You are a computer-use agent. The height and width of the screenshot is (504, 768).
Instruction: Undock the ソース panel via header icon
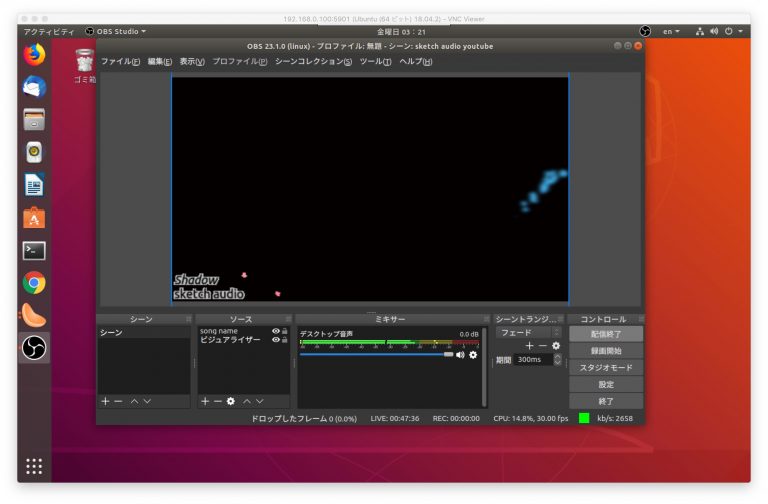pos(288,319)
